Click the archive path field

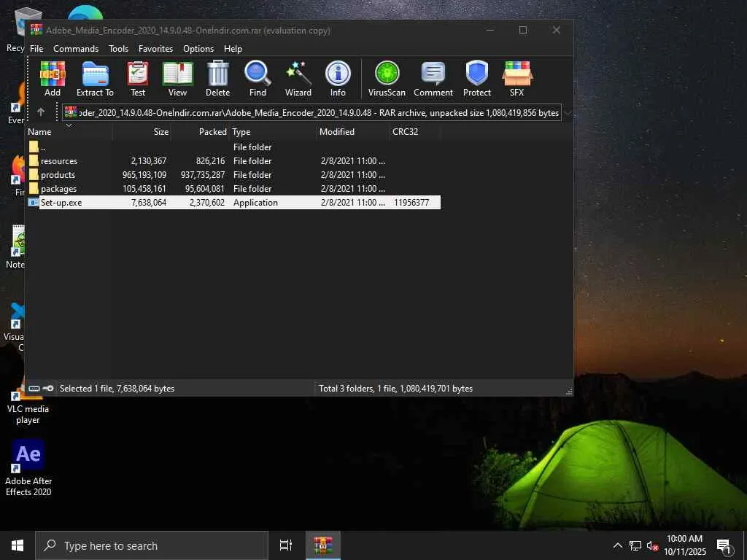coord(311,113)
